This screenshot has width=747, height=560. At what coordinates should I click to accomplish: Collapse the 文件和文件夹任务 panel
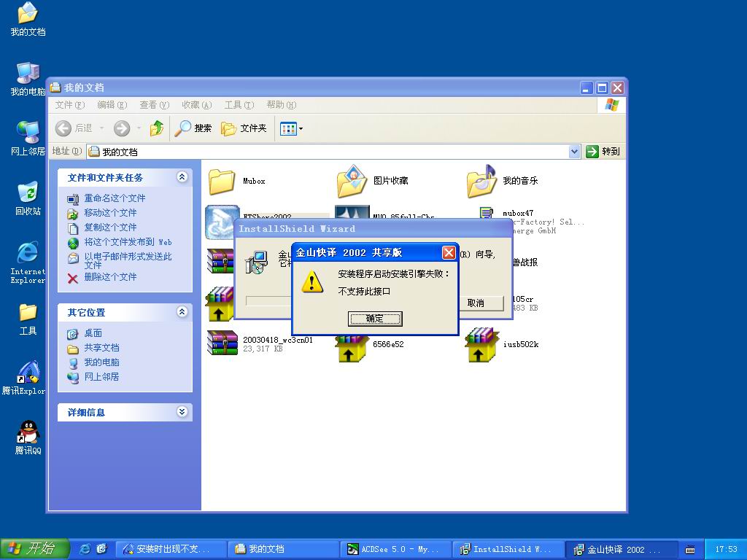pyautogui.click(x=182, y=177)
